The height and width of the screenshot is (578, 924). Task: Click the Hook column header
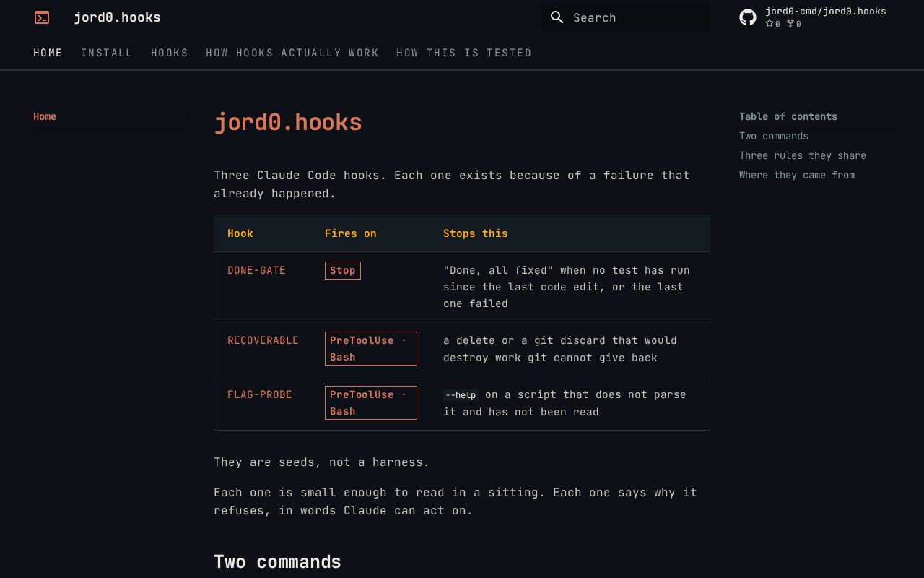[x=240, y=233]
